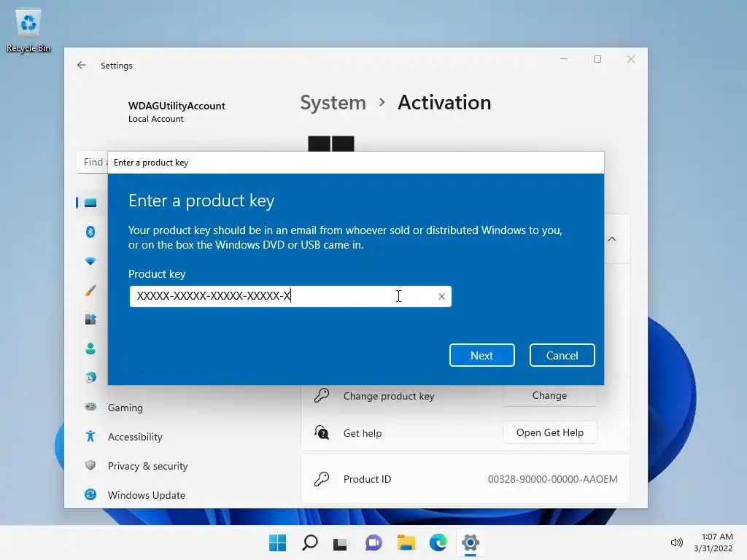Image resolution: width=747 pixels, height=560 pixels.
Task: Click the Change product key button
Action: pyautogui.click(x=549, y=396)
